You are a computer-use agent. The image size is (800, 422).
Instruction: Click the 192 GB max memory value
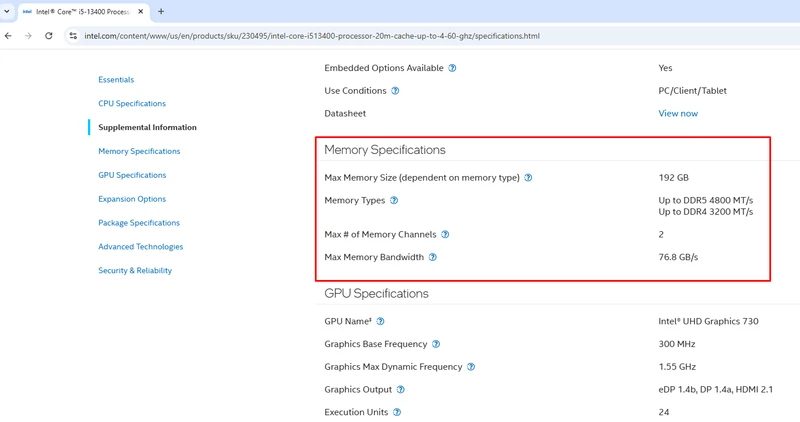[x=673, y=178]
